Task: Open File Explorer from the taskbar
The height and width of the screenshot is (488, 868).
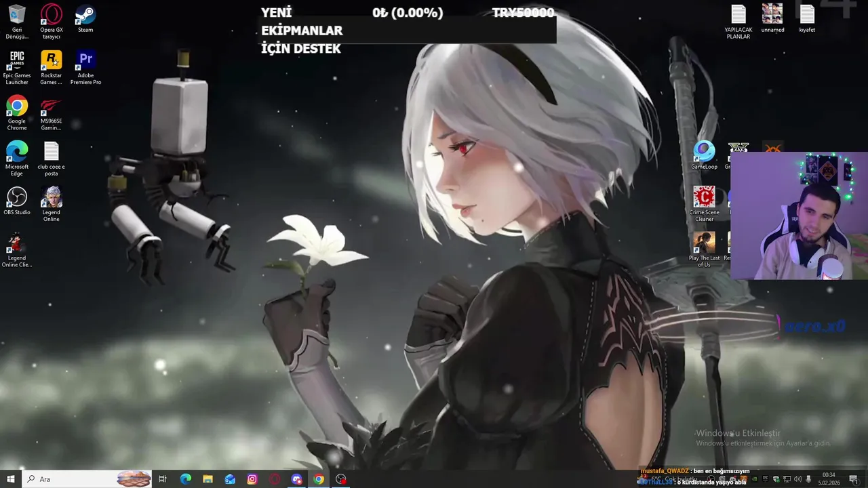Action: (208, 479)
